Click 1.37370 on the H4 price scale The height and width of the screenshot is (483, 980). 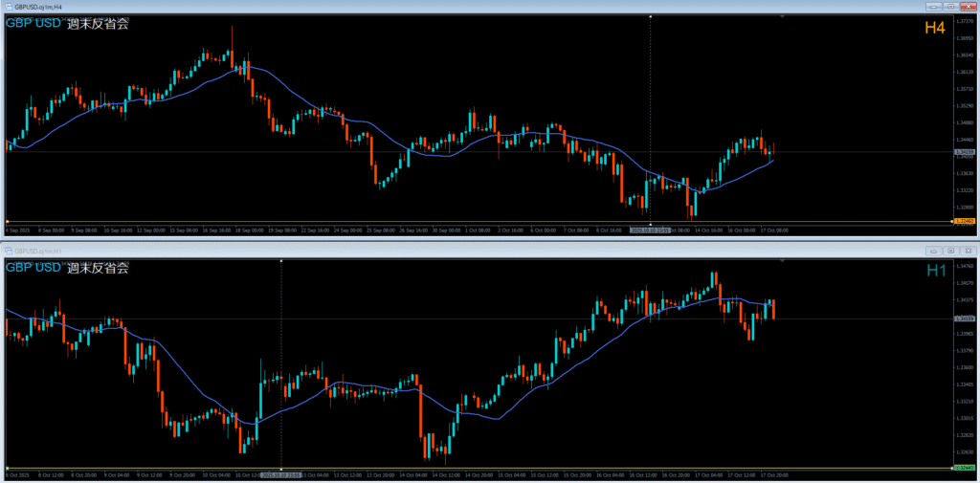(x=965, y=21)
